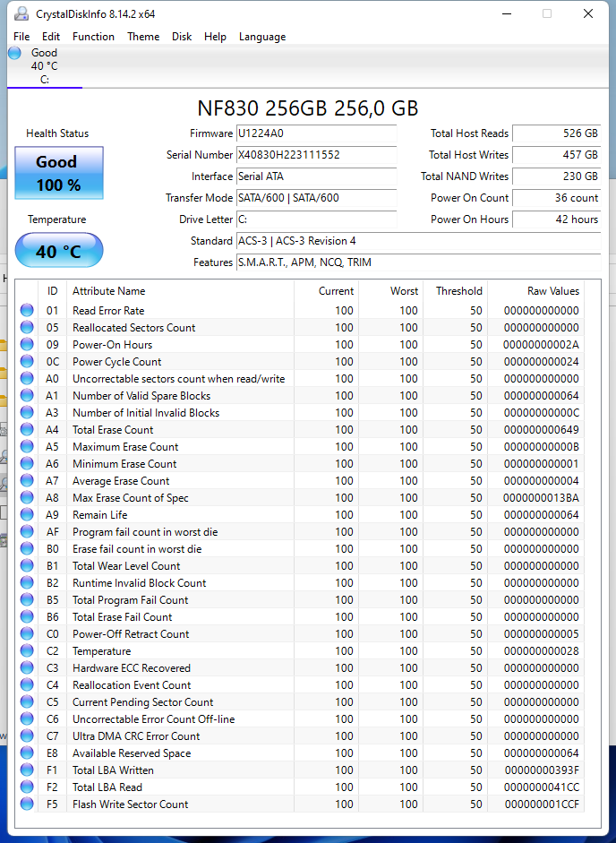Click status circle for Program fail count in worst die
The image size is (616, 843).
(x=27, y=532)
